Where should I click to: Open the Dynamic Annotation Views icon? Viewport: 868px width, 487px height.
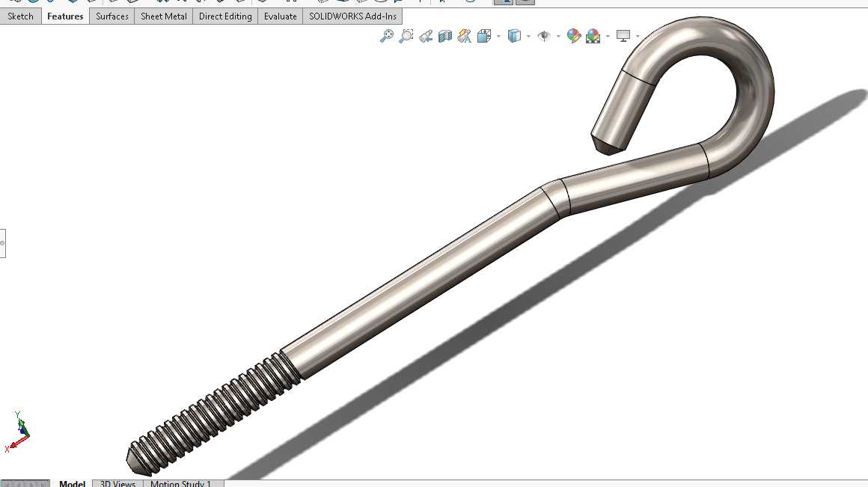[465, 36]
